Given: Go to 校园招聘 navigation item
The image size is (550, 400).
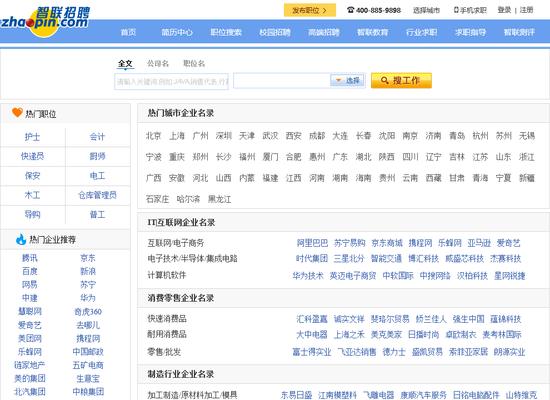Looking at the screenshot, I should point(275,32).
